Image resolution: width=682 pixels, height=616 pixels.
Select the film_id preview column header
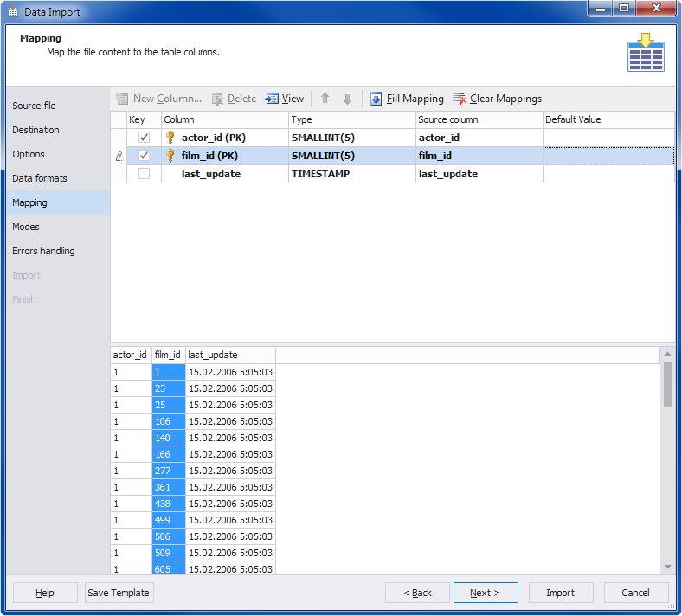click(x=168, y=355)
